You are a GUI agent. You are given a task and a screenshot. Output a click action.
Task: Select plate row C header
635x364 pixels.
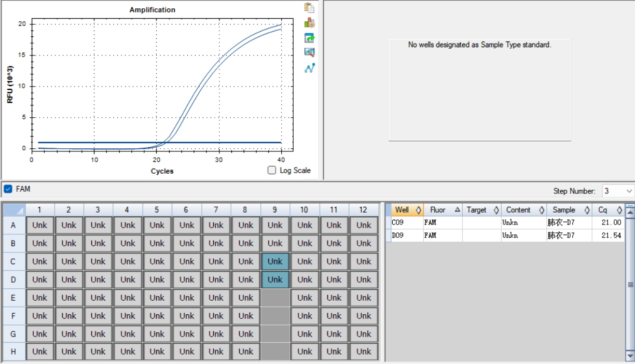click(x=14, y=261)
